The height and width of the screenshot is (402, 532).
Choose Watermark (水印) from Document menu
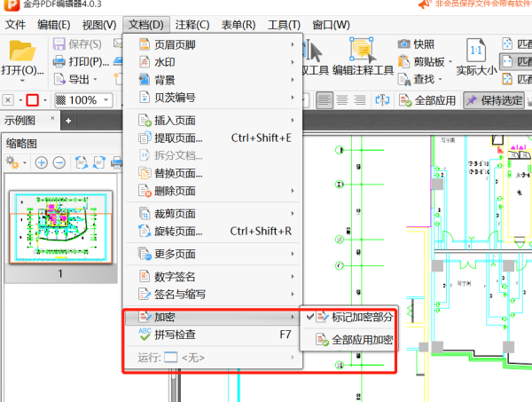pyautogui.click(x=164, y=61)
